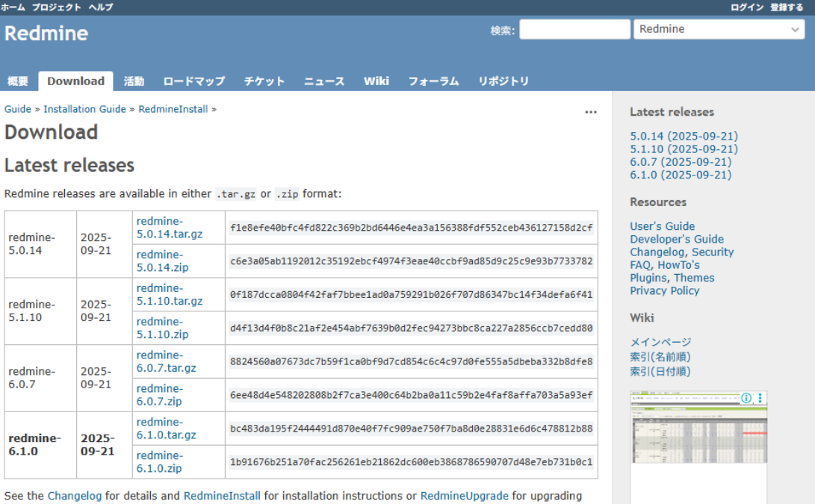Download redmine-5.0.14.zip file
This screenshot has width=815, height=504.
coord(162,261)
